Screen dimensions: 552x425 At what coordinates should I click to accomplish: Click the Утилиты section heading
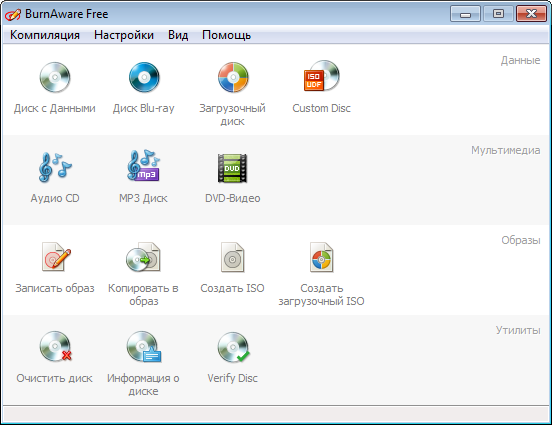pos(518,330)
